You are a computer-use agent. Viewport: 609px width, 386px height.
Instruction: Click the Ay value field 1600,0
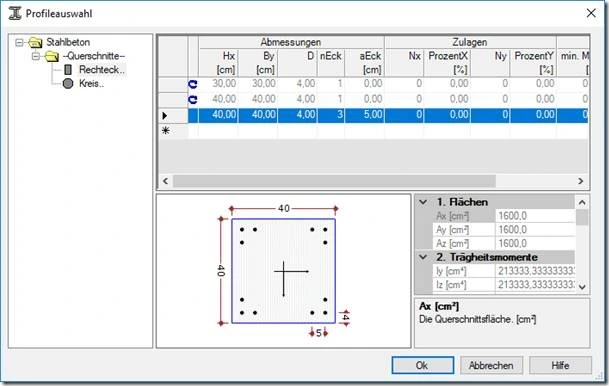(535, 230)
